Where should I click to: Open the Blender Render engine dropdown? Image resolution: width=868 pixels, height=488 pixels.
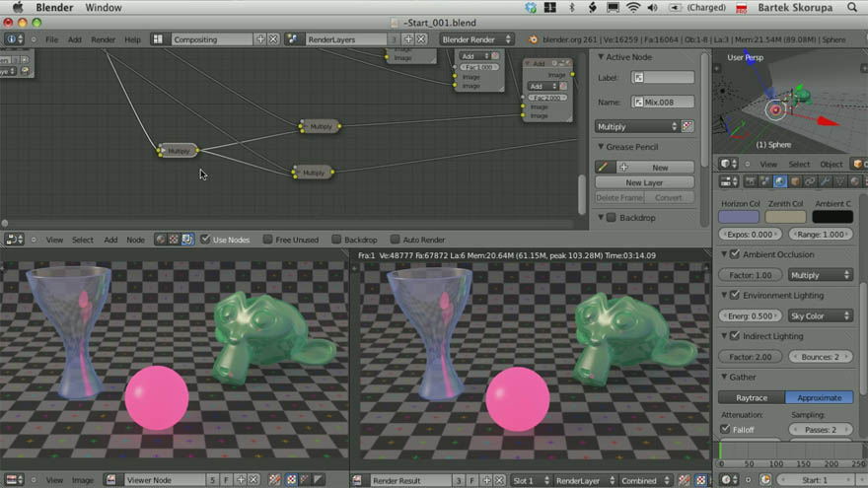tap(476, 39)
